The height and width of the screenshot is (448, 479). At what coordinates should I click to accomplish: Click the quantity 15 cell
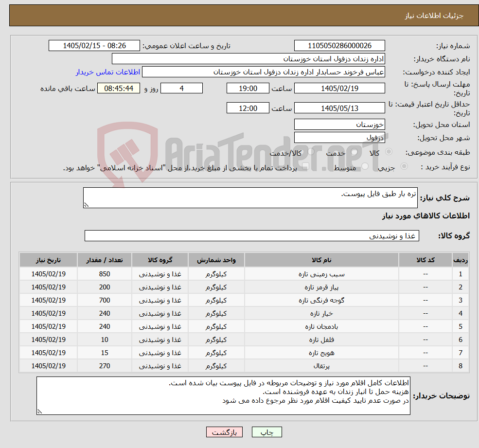(105, 353)
